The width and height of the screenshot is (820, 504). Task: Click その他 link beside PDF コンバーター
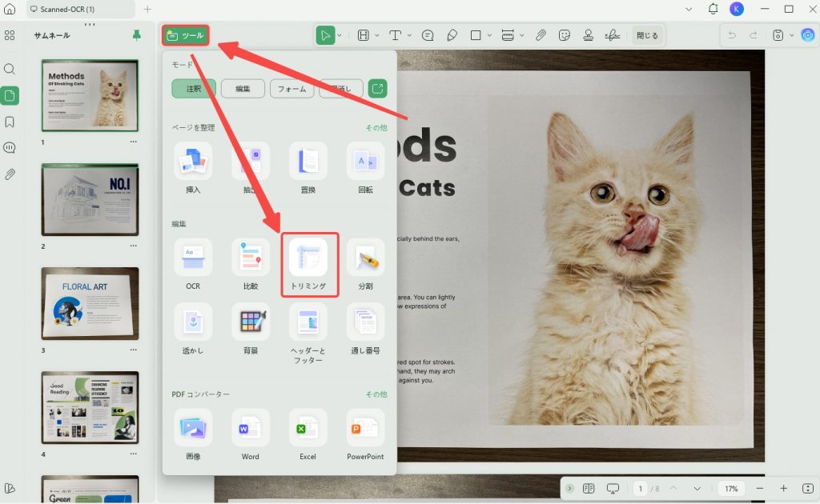pyautogui.click(x=376, y=394)
